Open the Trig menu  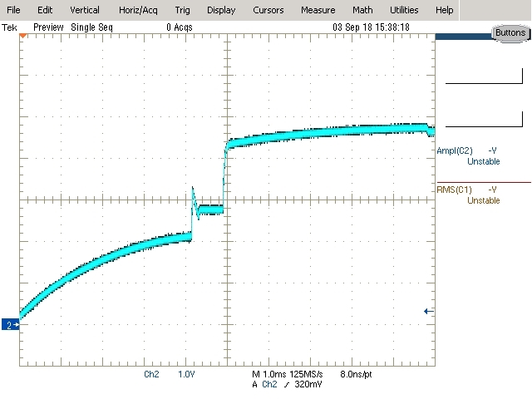pyautogui.click(x=182, y=10)
